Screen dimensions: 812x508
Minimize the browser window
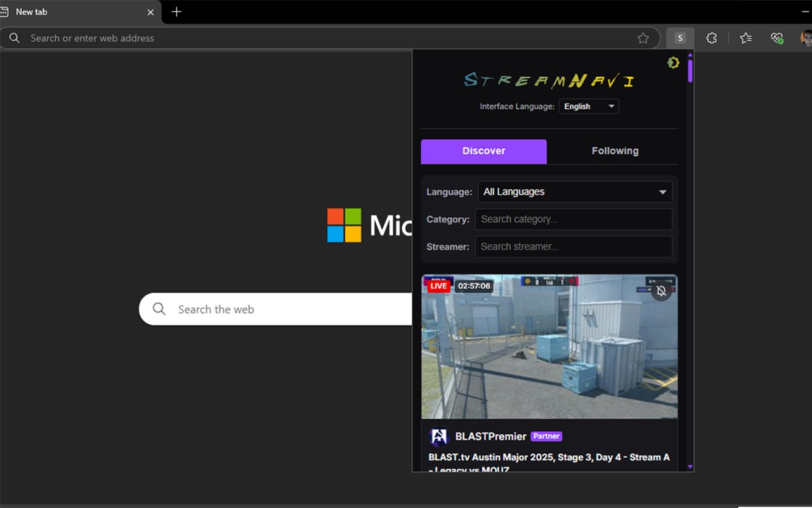point(806,11)
